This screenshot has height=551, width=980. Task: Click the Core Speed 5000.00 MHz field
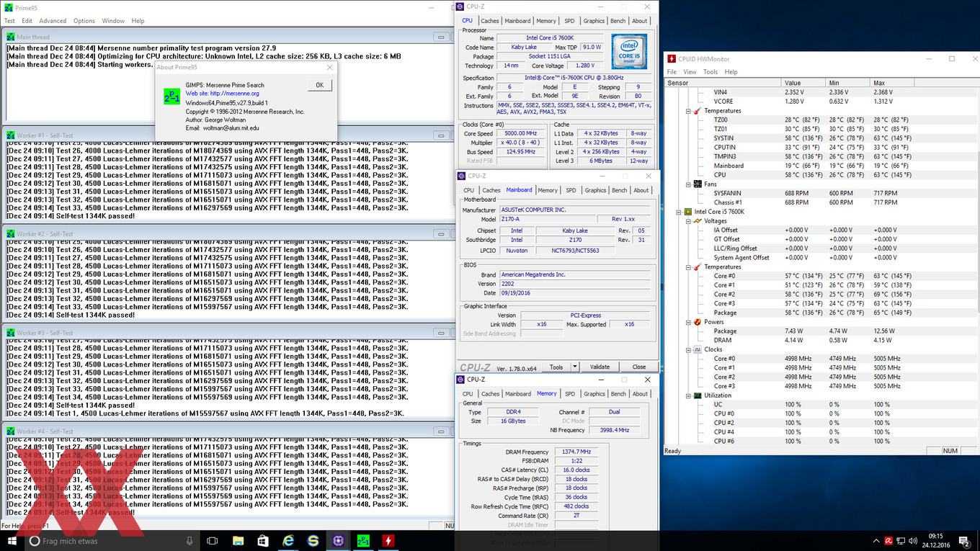pyautogui.click(x=521, y=133)
